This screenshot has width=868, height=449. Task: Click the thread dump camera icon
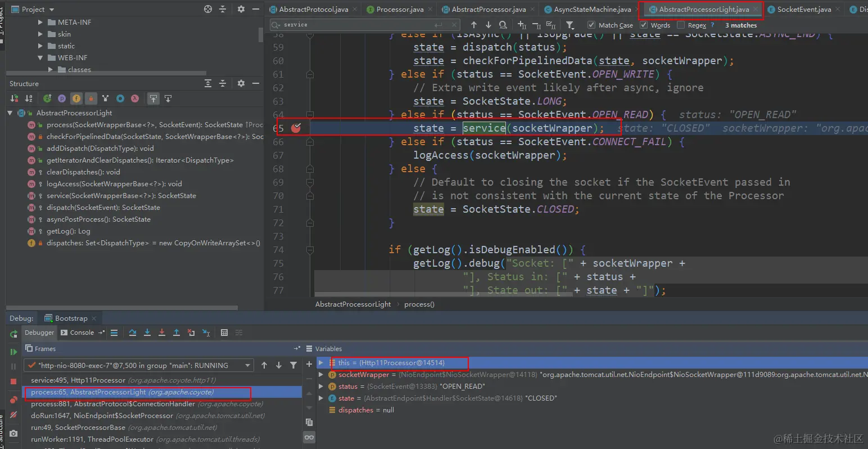(x=13, y=433)
